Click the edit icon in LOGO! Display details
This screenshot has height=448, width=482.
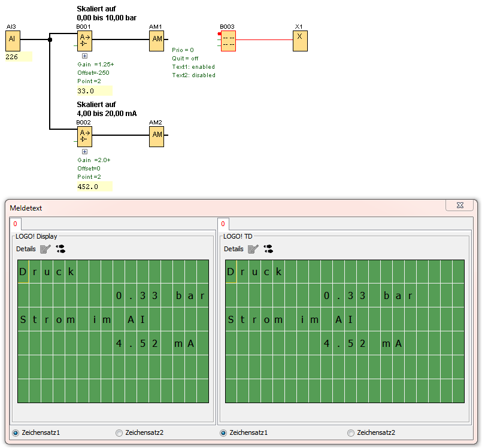click(x=46, y=249)
